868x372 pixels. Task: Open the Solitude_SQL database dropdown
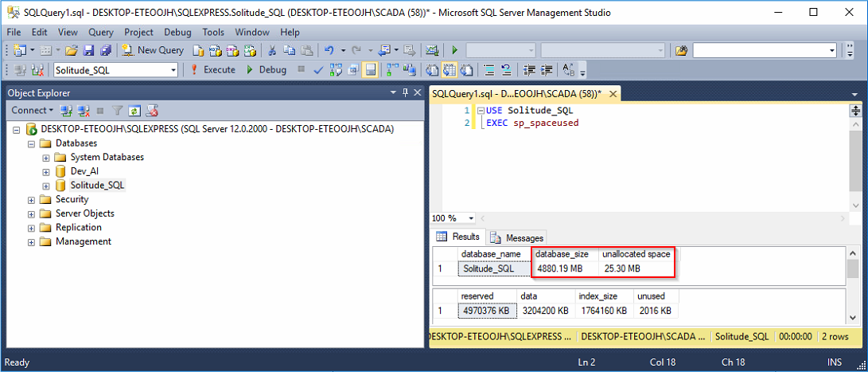point(173,70)
